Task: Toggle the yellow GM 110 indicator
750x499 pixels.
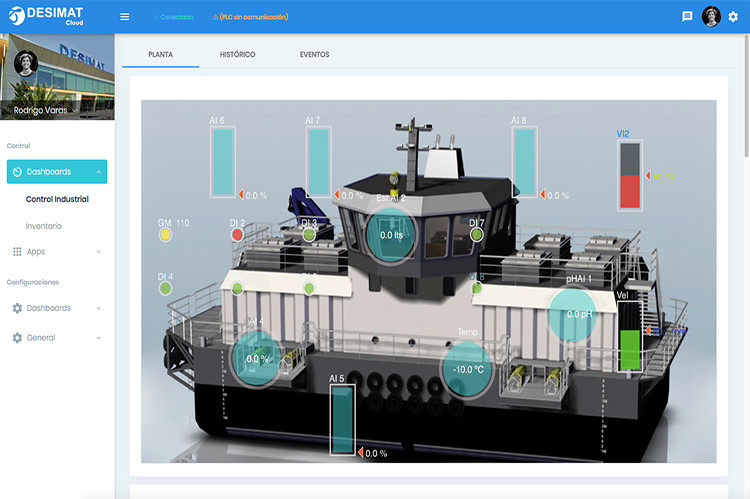Action: pos(165,235)
